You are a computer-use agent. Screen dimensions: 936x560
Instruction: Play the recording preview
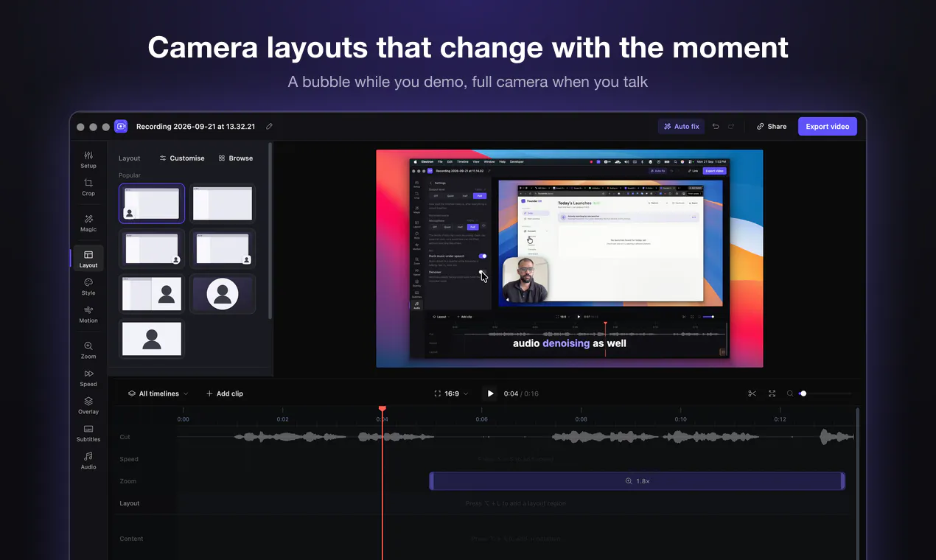coord(490,393)
